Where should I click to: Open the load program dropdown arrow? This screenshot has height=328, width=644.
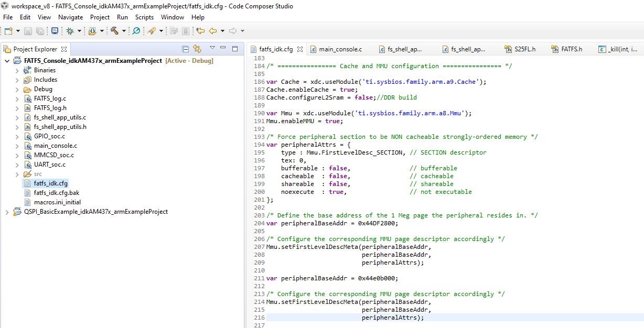102,31
